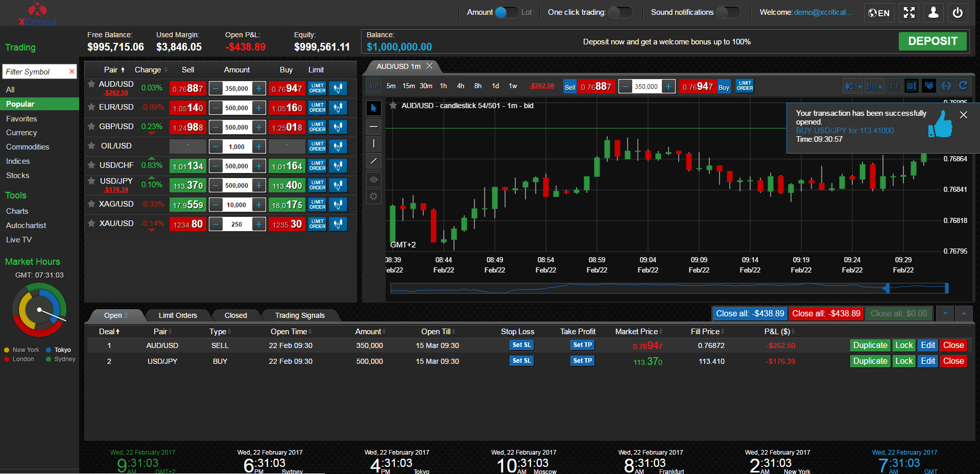Click the fullscreen icon in header
This screenshot has width=980, height=474.
point(909,13)
